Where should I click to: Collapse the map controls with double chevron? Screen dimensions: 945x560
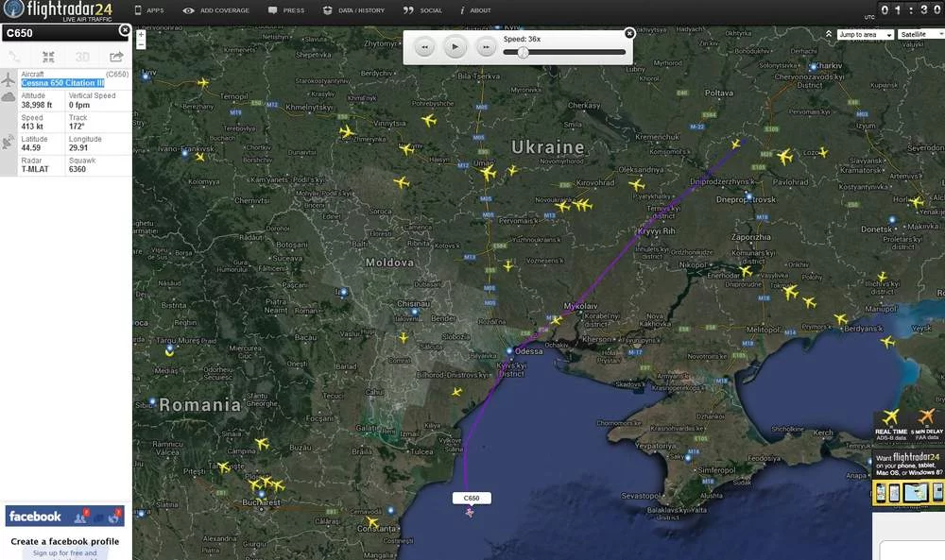(x=829, y=34)
